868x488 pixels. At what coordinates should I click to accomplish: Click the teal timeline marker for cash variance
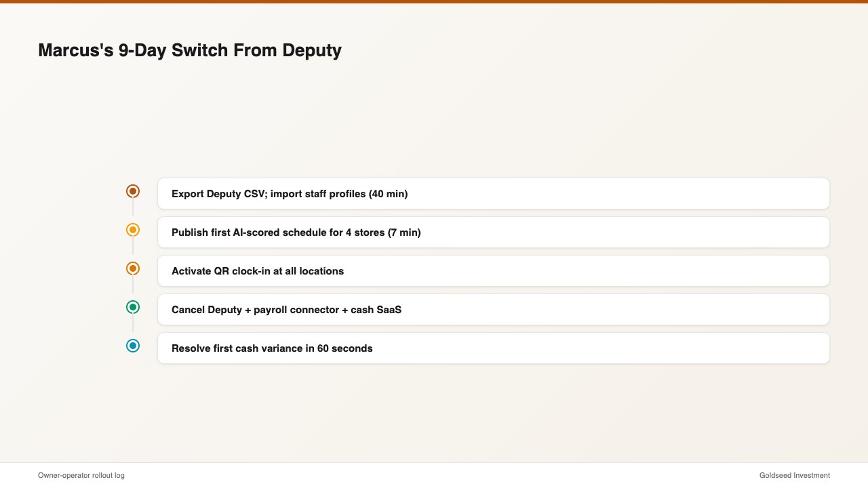(x=133, y=346)
